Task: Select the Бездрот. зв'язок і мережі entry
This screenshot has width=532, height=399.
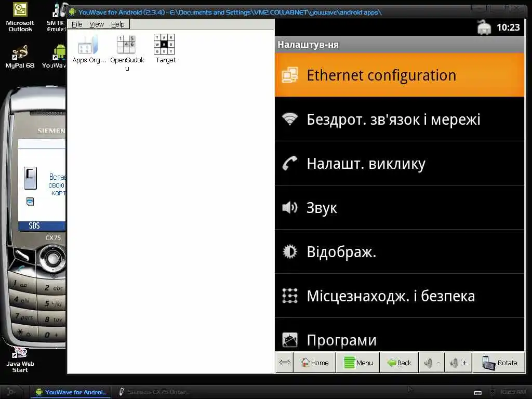Action: pyautogui.click(x=400, y=119)
